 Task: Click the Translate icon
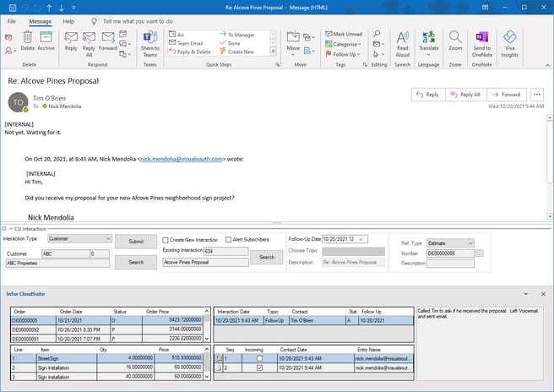(x=428, y=42)
